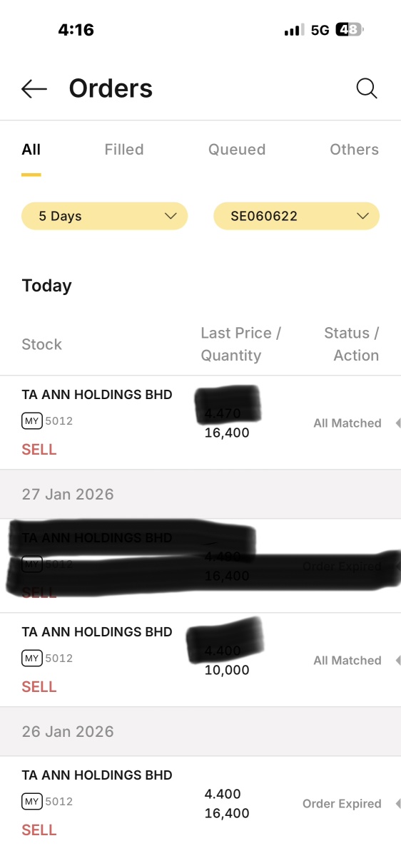
Task: Open the 26 Jan 2026 TA ANN order row
Action: click(x=200, y=803)
